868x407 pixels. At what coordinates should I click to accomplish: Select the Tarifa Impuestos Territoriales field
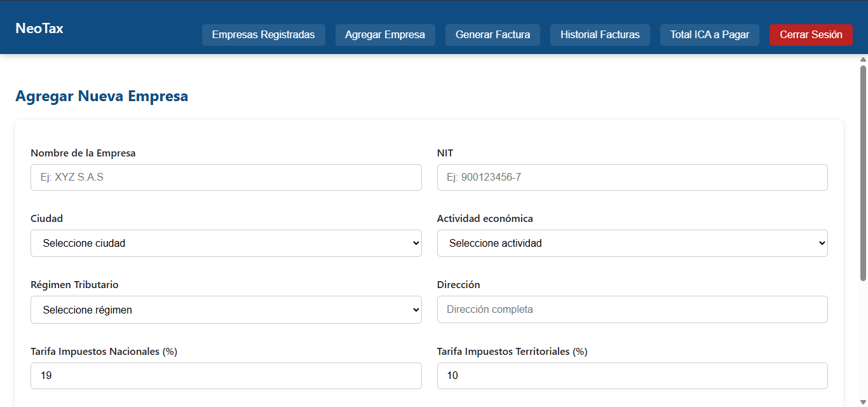(632, 376)
